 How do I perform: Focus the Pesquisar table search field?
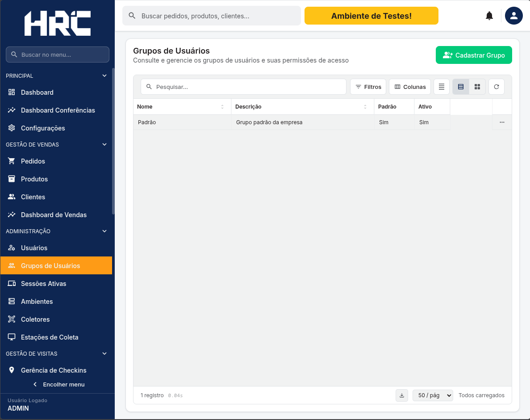[243, 87]
